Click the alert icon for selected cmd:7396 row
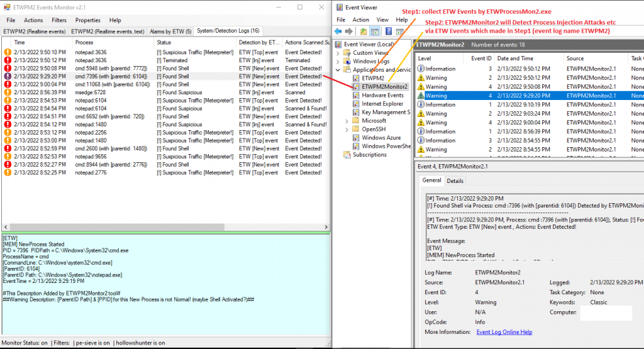Viewport: 644px width, 349px height. tap(8, 76)
